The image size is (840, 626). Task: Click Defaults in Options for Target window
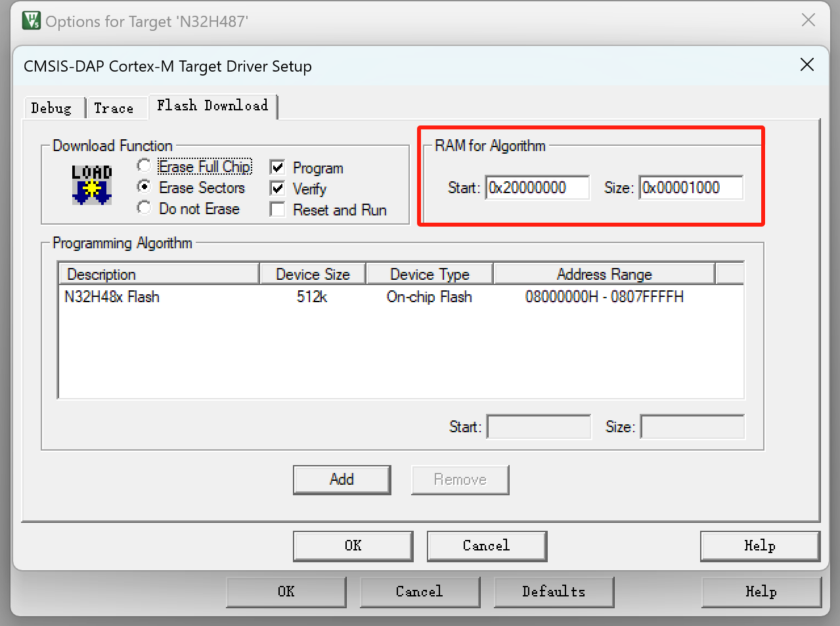(x=554, y=592)
